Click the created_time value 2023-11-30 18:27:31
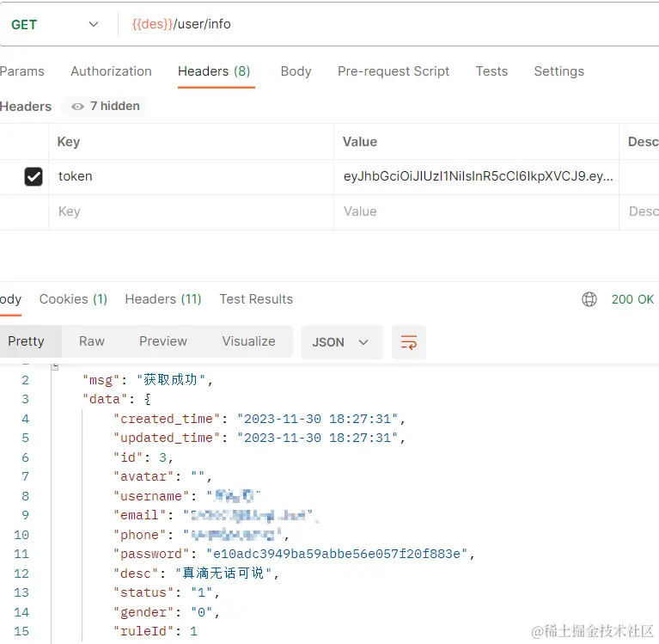Viewport: 659px width, 644px height. tap(317, 419)
